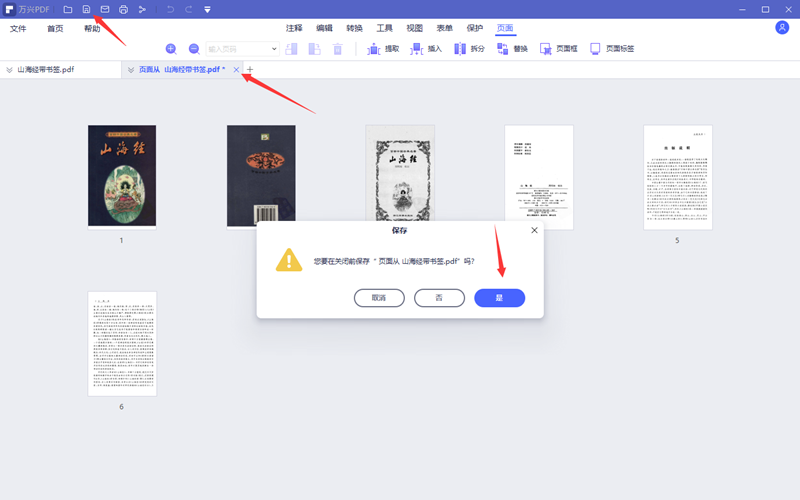This screenshot has width=800, height=500.
Task: Expand chevron beside first 山海经带书签.pdf tab
Action: point(9,70)
